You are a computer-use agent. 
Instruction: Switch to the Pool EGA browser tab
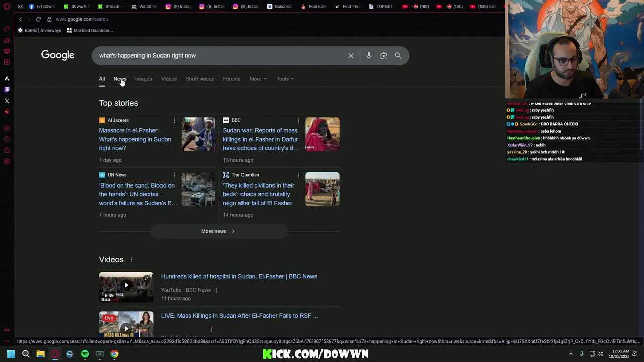tap(314, 7)
